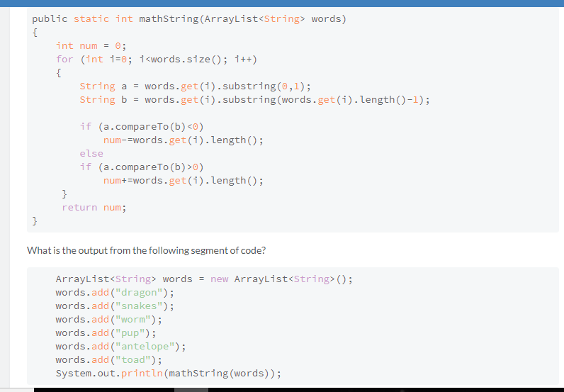The width and height of the screenshot is (564, 392).
Task: Click the condition 'if (a.compareTo(b)<0)'
Action: (142, 127)
